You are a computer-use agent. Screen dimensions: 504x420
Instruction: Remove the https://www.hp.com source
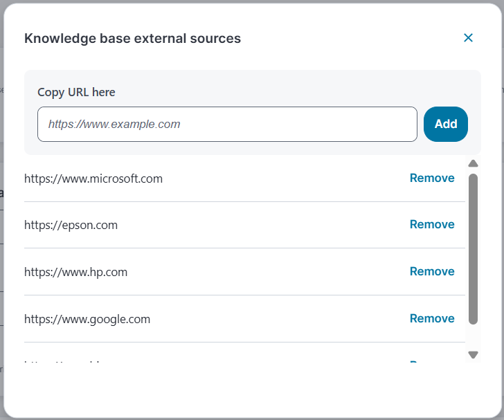pyautogui.click(x=432, y=271)
